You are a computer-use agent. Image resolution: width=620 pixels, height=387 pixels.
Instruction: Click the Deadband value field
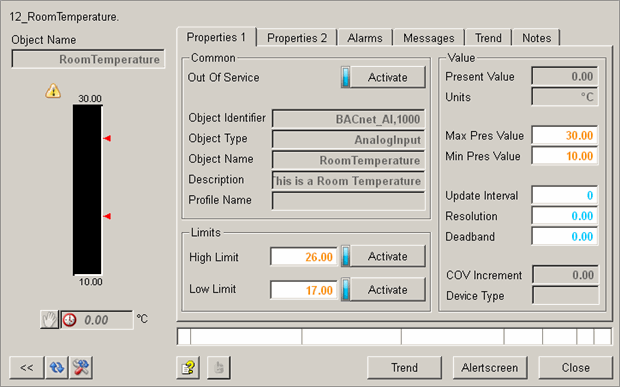(x=565, y=236)
